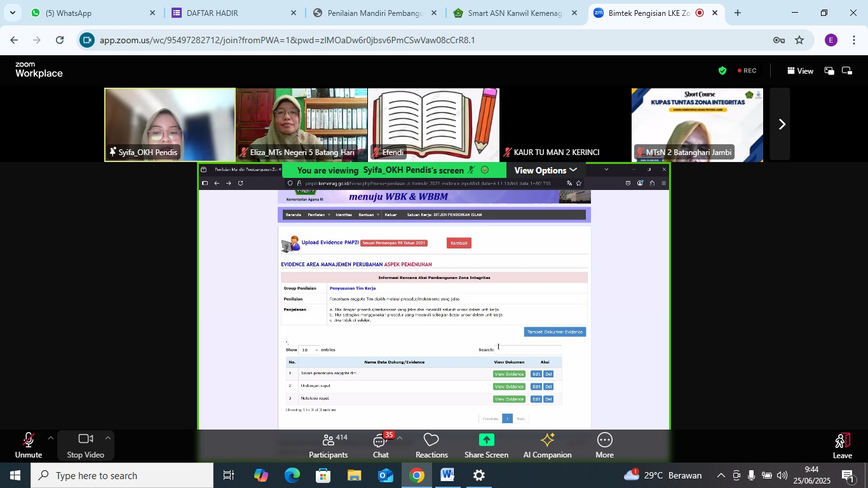Click the View layout button
Viewport: 868px width, 488px height.
point(800,71)
